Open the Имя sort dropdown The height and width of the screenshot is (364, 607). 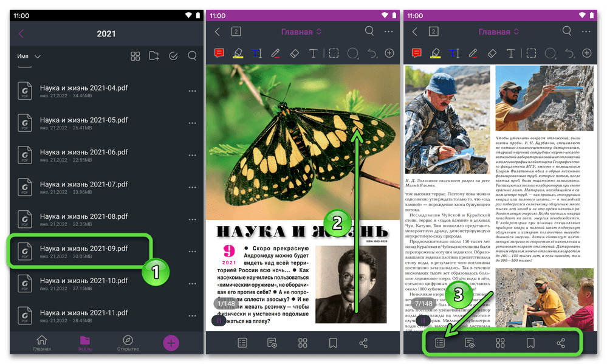pos(29,57)
